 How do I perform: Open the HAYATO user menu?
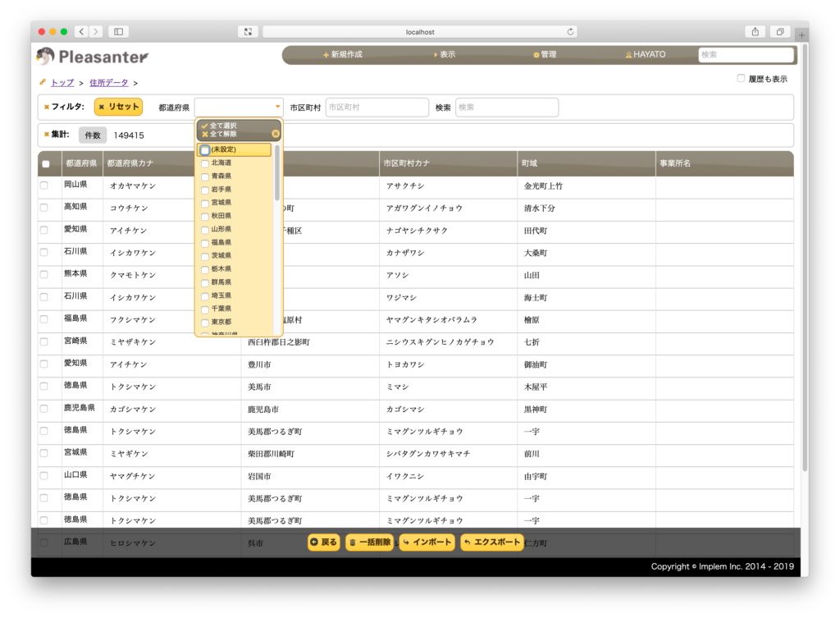646,55
